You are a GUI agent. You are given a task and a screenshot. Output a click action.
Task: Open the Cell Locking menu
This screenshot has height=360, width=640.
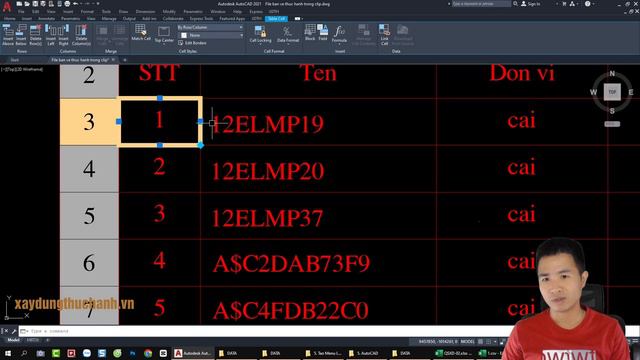[260, 34]
